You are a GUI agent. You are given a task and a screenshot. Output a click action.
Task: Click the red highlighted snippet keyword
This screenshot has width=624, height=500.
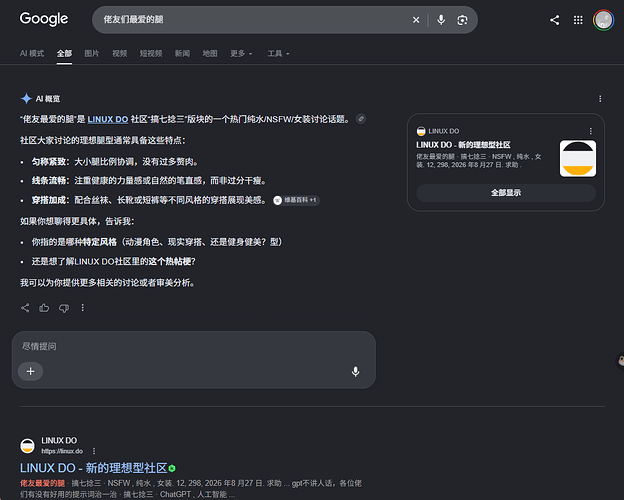click(42, 483)
